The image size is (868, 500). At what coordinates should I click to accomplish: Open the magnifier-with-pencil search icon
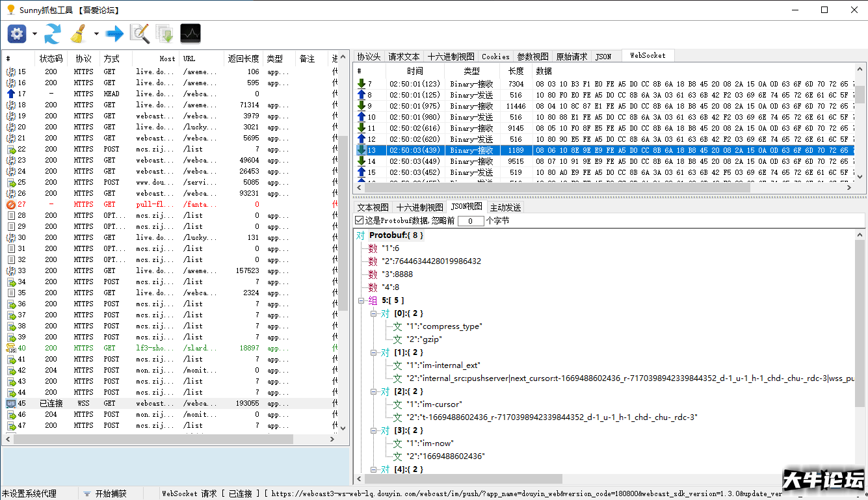139,34
